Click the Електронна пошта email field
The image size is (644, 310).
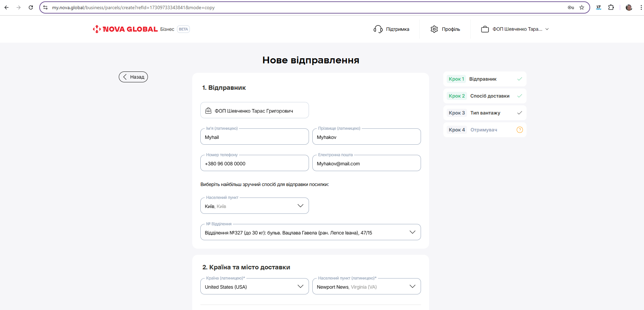(366, 164)
